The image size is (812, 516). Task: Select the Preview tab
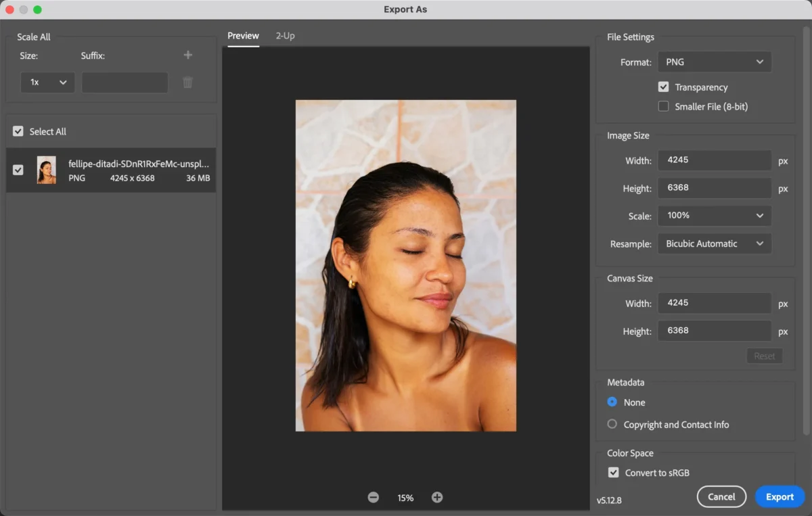click(x=243, y=36)
